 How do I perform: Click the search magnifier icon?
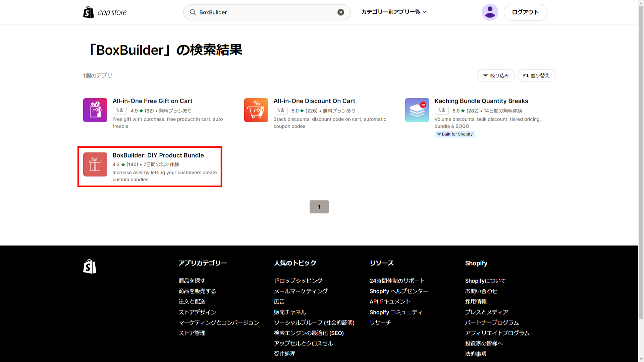pyautogui.click(x=193, y=12)
